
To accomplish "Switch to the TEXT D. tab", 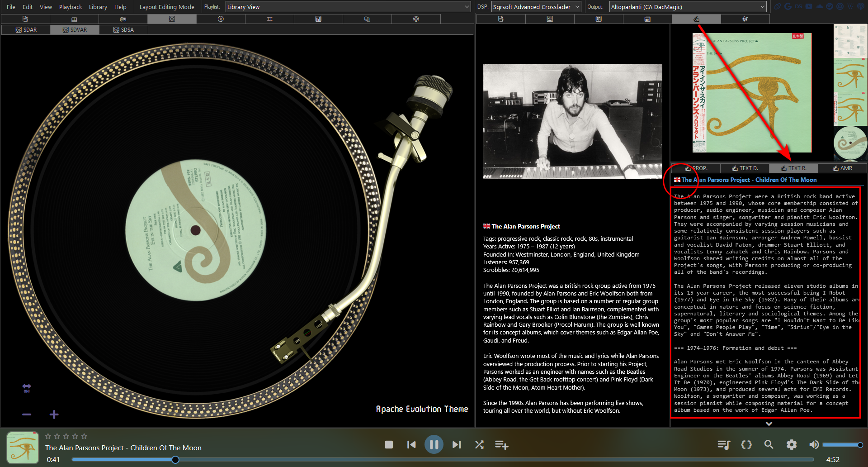I will point(745,168).
